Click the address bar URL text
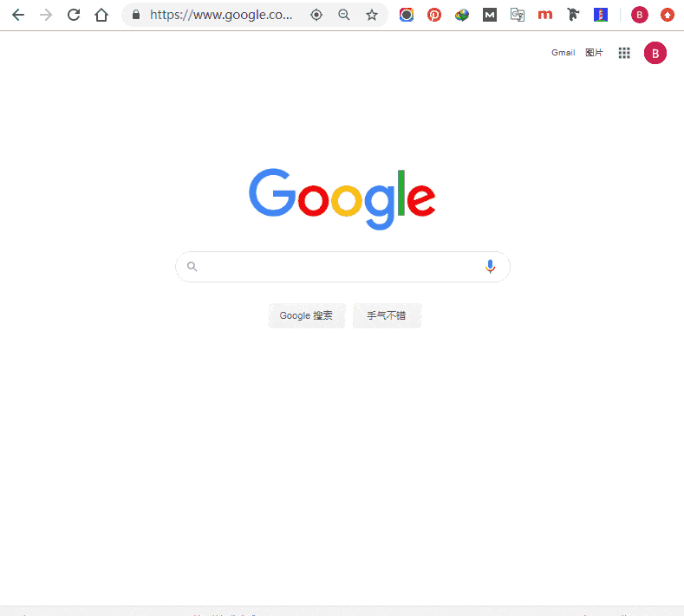The height and width of the screenshot is (616, 684). tap(221, 15)
